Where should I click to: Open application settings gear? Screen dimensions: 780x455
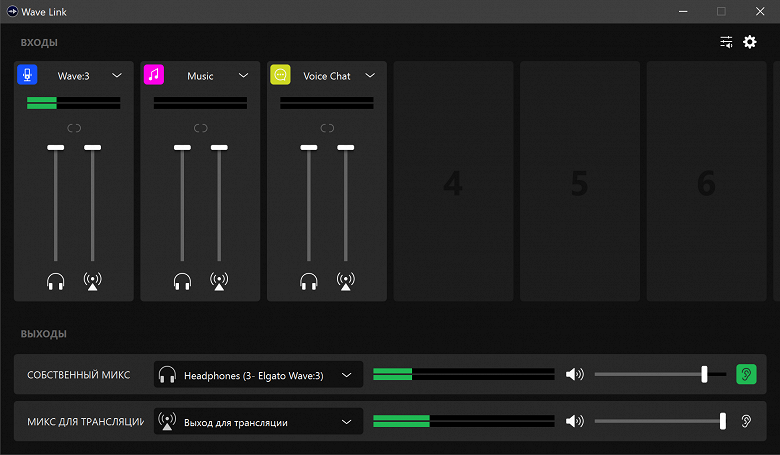[x=750, y=42]
